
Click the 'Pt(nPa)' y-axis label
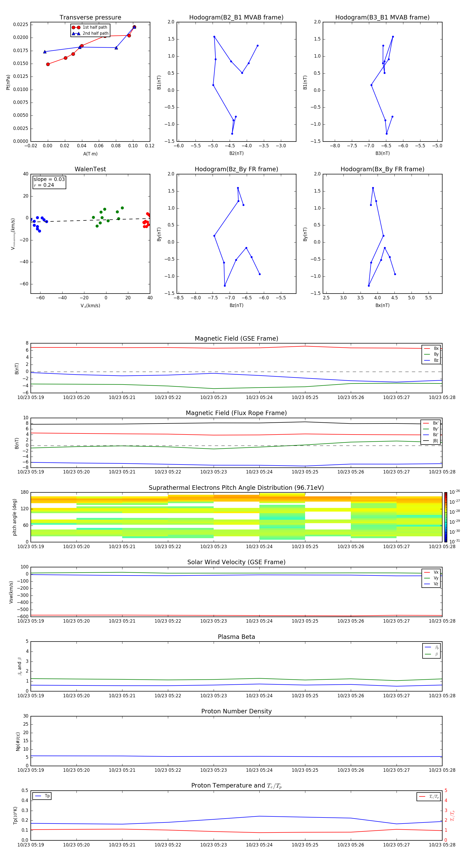(x=8, y=82)
